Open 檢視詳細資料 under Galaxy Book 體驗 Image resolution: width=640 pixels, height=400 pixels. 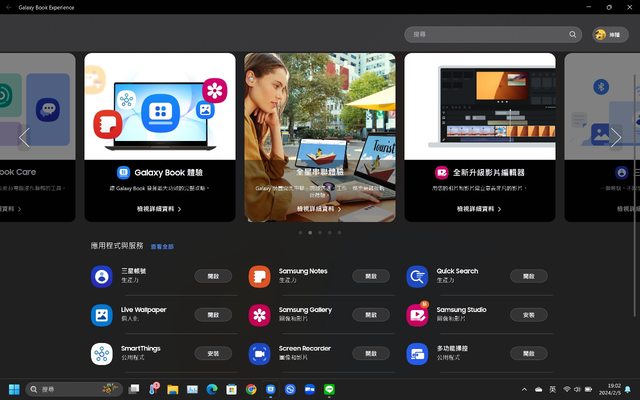pos(160,209)
